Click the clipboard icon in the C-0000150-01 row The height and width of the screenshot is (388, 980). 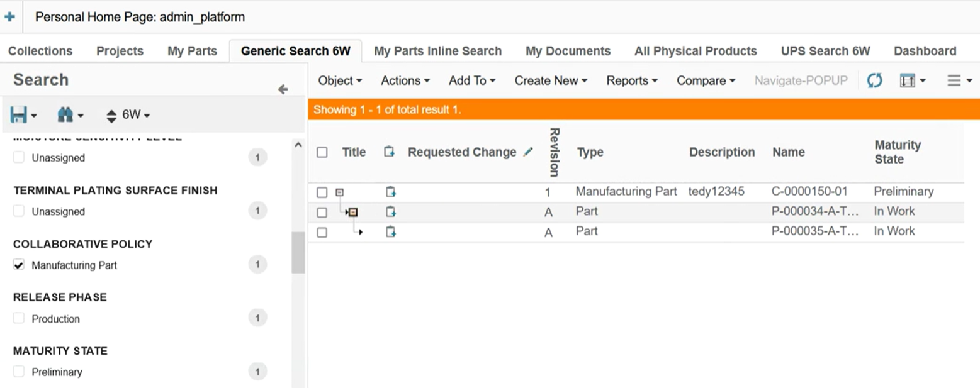(x=390, y=192)
